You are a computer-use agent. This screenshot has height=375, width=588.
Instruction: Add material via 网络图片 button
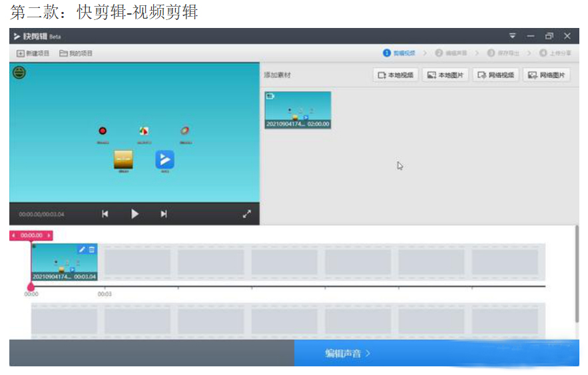pyautogui.click(x=546, y=75)
